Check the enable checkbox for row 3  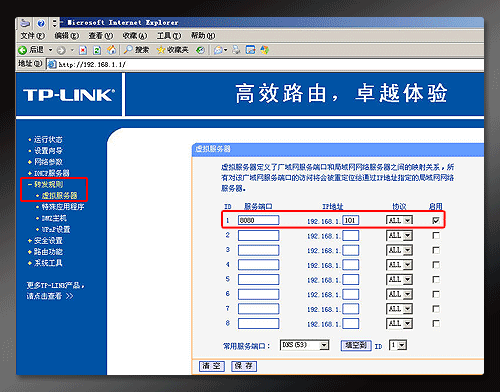tap(436, 250)
